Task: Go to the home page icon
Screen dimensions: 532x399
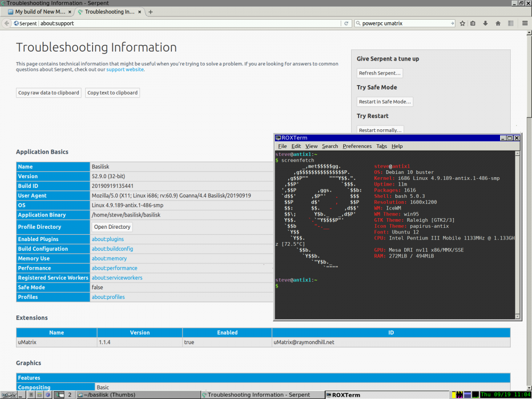Action: click(498, 23)
